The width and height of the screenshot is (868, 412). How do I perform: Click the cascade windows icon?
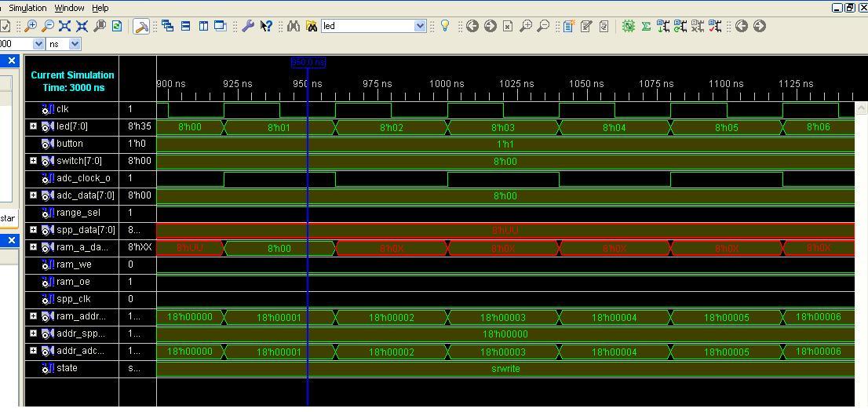pyautogui.click(x=168, y=26)
